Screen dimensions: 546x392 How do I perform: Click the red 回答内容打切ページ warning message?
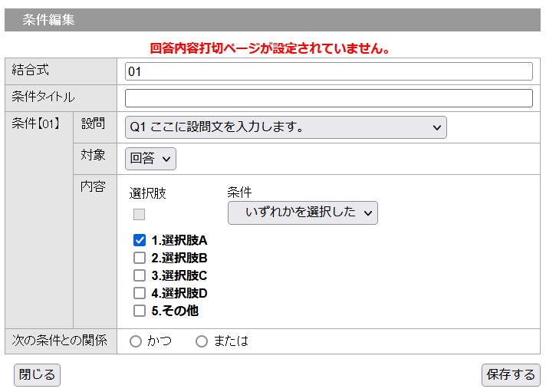pos(270,48)
